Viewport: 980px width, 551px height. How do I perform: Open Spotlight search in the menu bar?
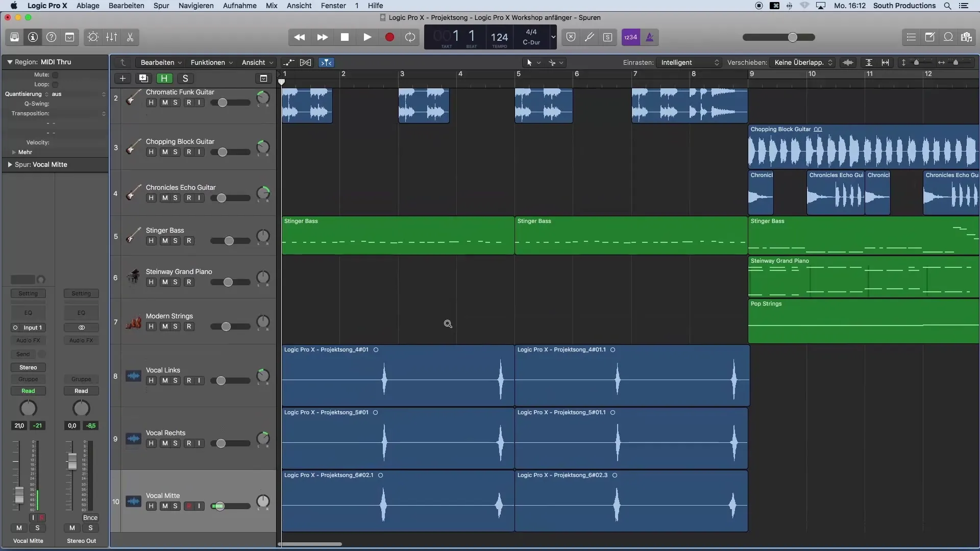click(947, 6)
